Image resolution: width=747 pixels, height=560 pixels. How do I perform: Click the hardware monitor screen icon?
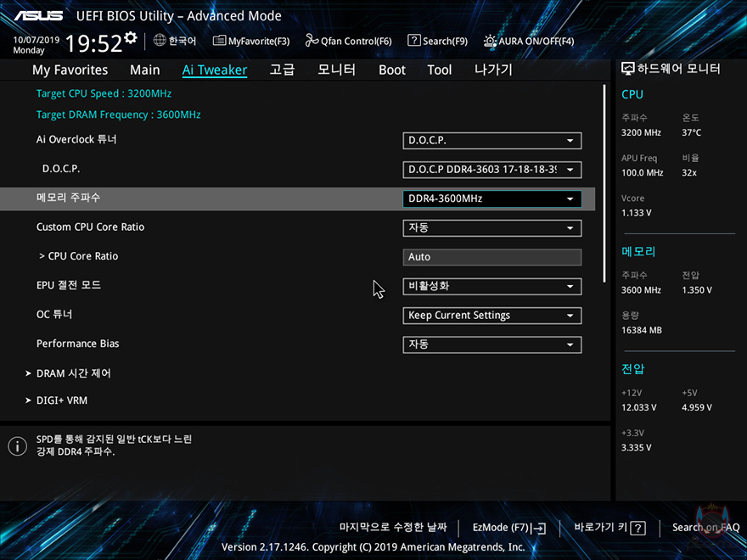click(628, 69)
